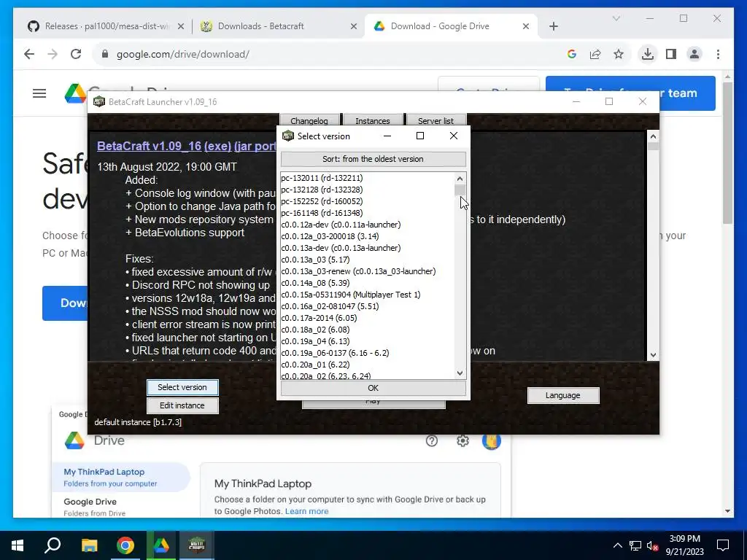Select My ThinkPad Laptop sidebar item
This screenshot has width=747, height=560.
point(120,477)
